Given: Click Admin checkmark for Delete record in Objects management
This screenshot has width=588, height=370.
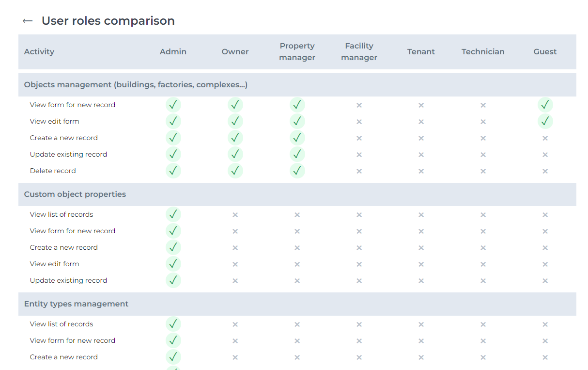Looking at the screenshot, I should click(x=173, y=171).
